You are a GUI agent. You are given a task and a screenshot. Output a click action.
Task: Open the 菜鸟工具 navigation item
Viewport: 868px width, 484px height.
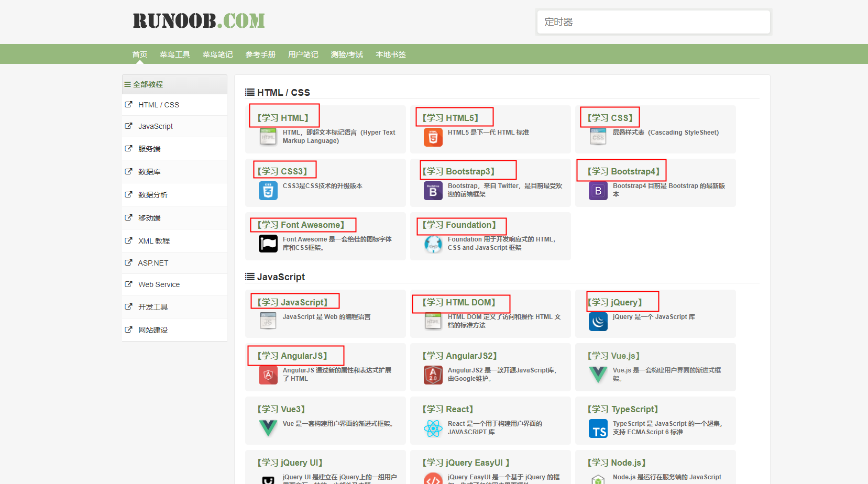pos(174,54)
